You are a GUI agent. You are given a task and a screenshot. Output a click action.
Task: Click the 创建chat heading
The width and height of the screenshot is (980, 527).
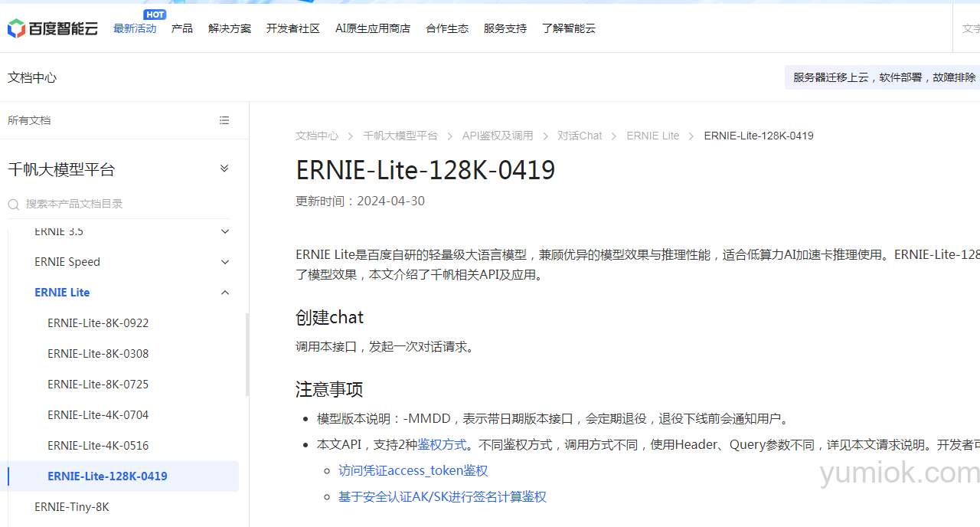329,317
